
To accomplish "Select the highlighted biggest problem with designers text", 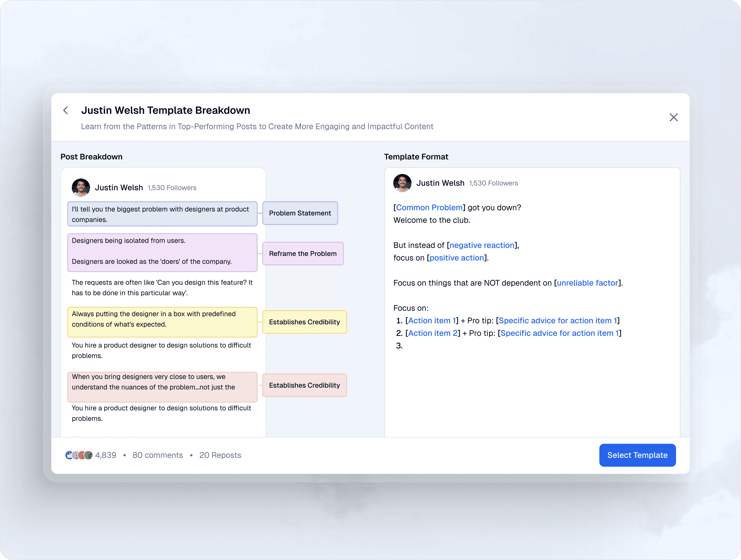I will 162,214.
